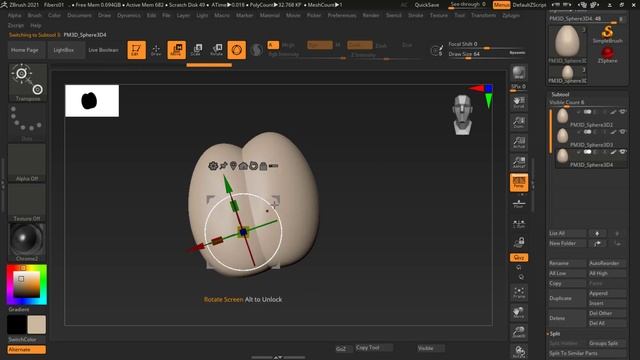This screenshot has width=640, height=360.
Task: Adjust the Focal Shift slider
Action: (487, 44)
